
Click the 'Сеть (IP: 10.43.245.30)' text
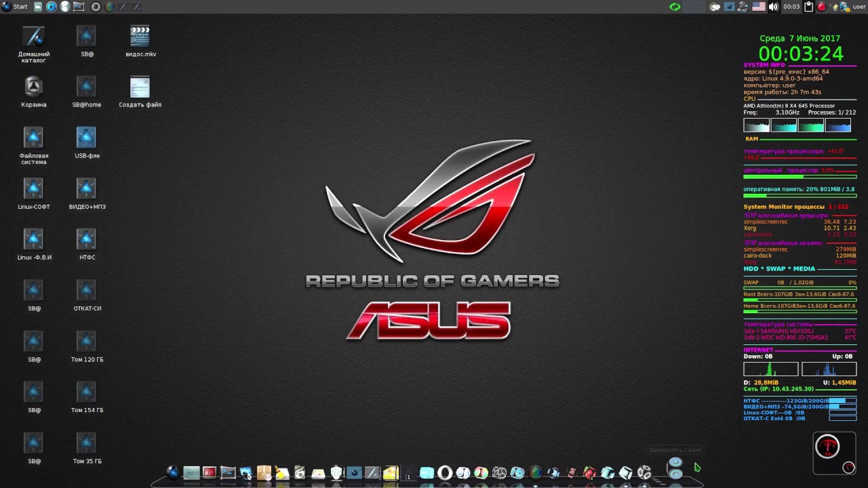pyautogui.click(x=778, y=389)
